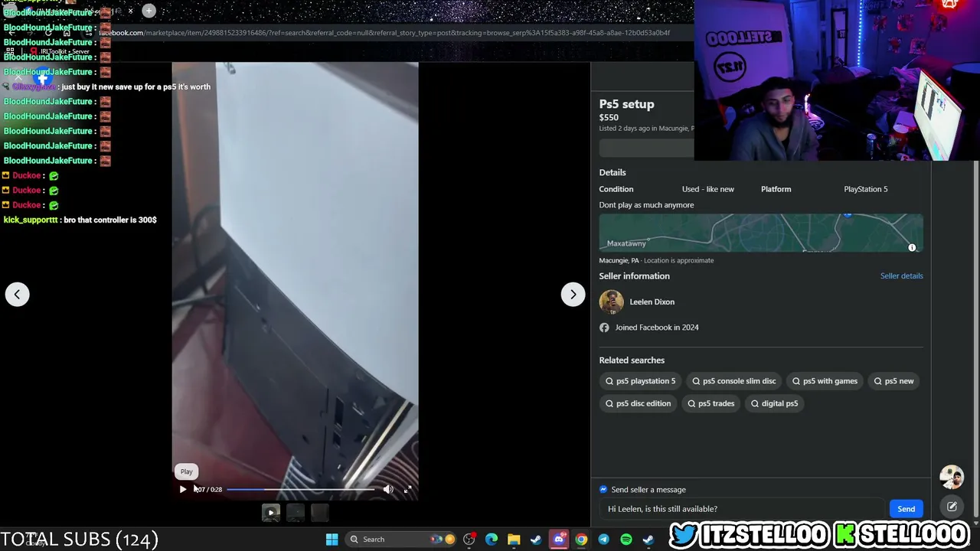This screenshot has width=980, height=551.
Task: Open the Windows Start menu
Action: point(332,540)
